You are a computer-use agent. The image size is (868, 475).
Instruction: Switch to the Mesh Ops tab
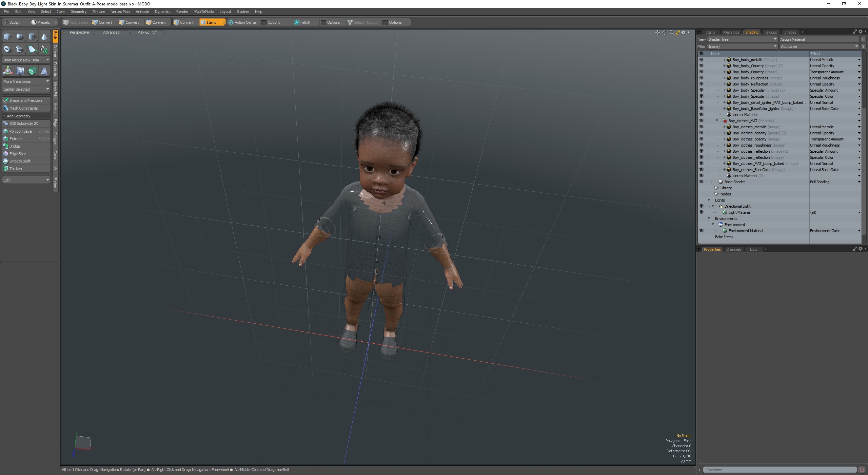point(731,32)
